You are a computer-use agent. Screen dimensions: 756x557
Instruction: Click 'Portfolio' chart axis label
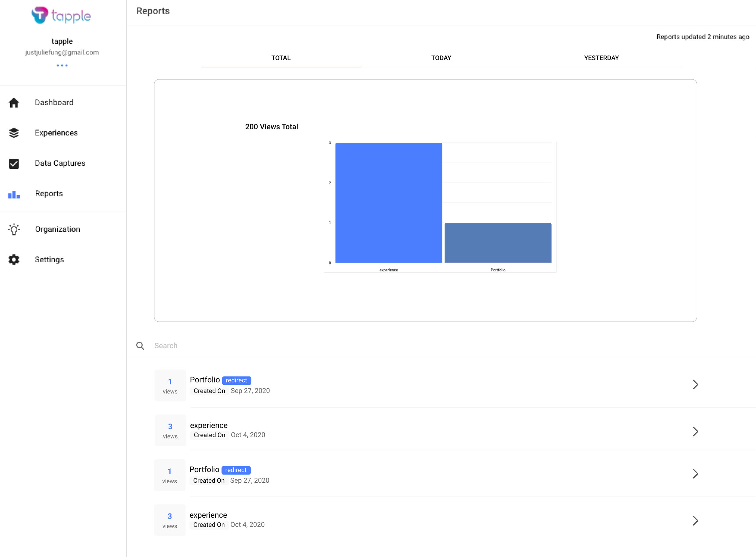[x=498, y=270]
